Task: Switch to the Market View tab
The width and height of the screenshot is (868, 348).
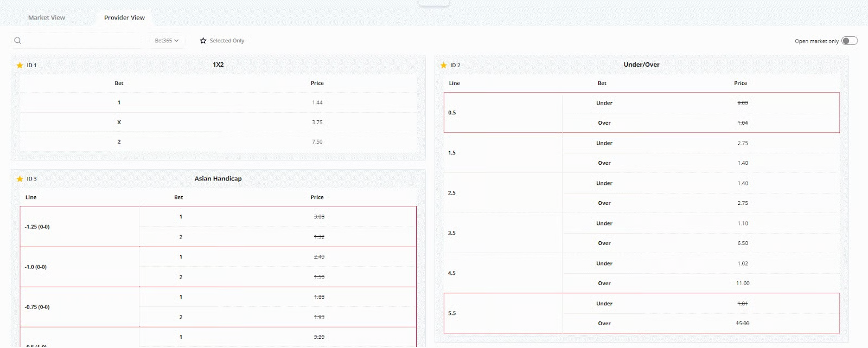Action: [47, 18]
